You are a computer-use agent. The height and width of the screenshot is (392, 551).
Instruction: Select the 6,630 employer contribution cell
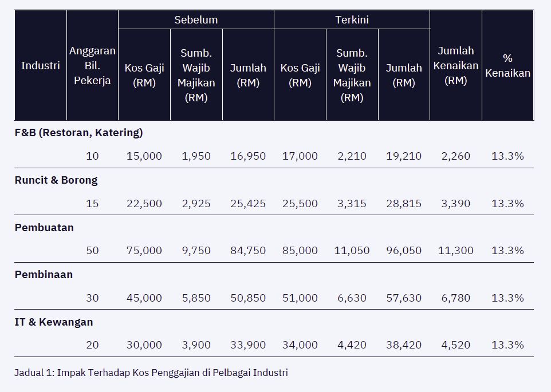pos(352,298)
